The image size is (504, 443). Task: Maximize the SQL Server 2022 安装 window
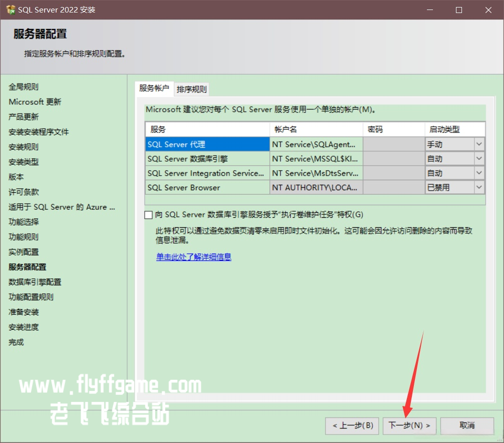(459, 10)
